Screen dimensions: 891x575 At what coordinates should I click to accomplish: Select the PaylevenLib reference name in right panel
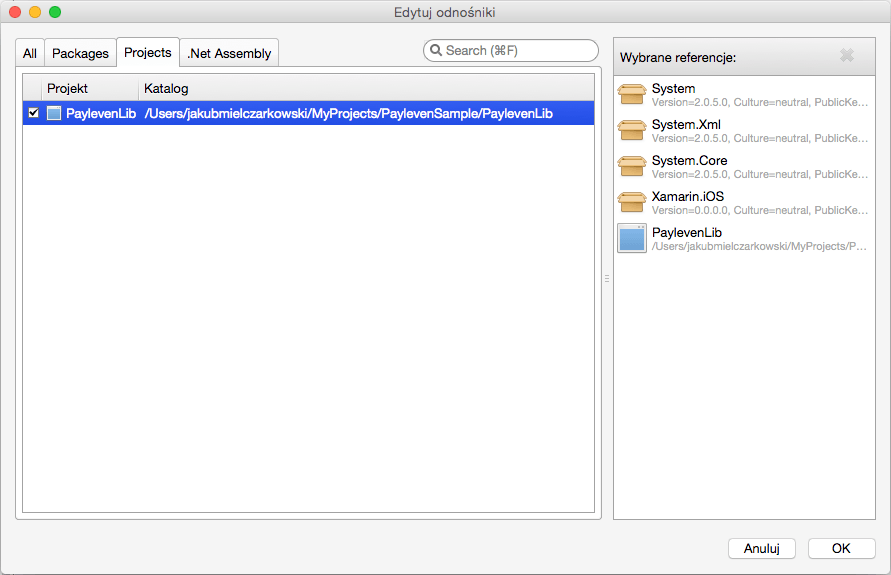point(686,232)
